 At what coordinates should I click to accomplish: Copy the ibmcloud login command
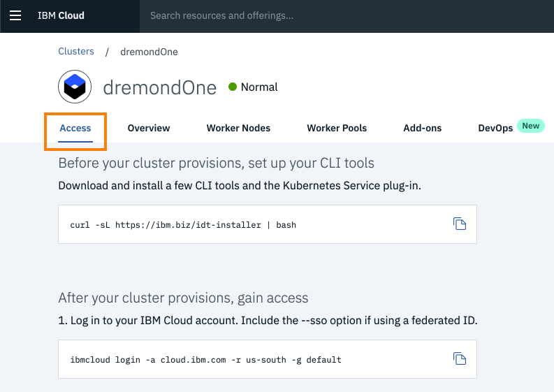tap(459, 358)
